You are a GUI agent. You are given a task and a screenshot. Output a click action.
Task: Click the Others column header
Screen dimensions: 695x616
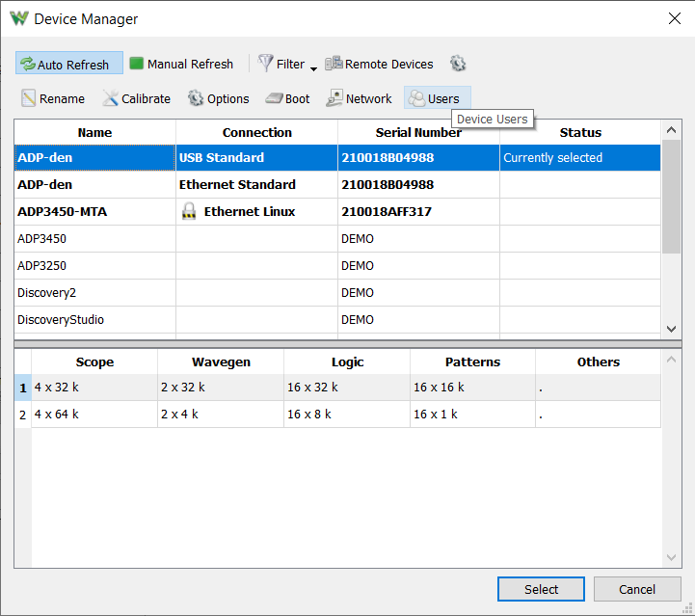point(599,362)
